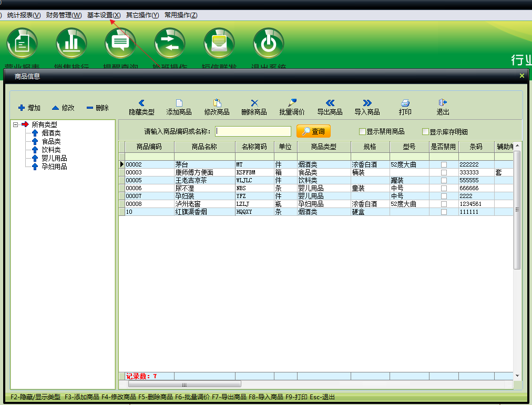Select 所有类型 root tree node

coord(45,124)
